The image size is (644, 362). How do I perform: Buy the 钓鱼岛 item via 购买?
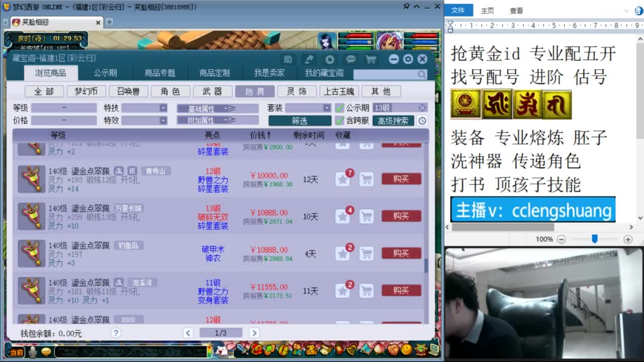coord(401,253)
